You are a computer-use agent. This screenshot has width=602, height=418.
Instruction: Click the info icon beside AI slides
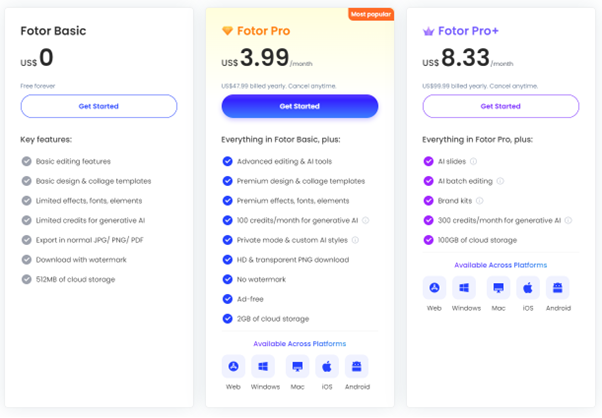[473, 161]
